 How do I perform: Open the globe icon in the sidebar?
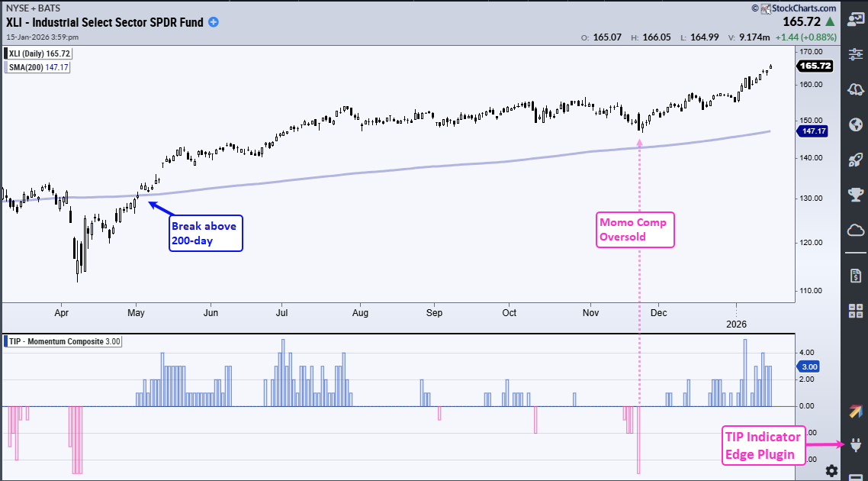(x=855, y=124)
